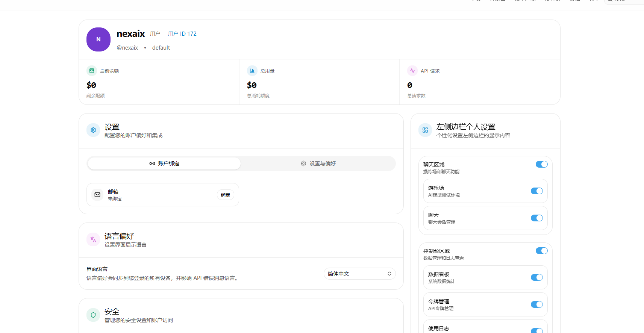The image size is (644, 333).
Task: Toggle the 使用日志 switch
Action: (x=537, y=331)
